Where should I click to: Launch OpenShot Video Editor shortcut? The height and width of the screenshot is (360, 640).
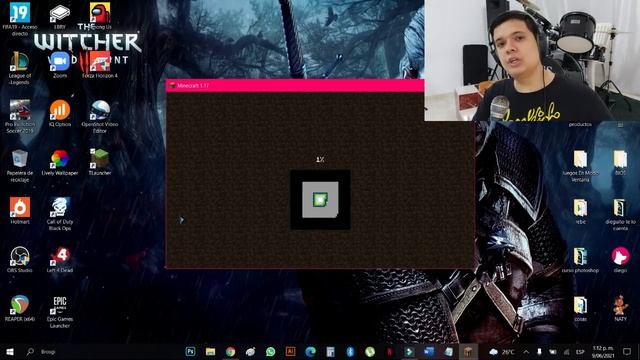point(100,116)
